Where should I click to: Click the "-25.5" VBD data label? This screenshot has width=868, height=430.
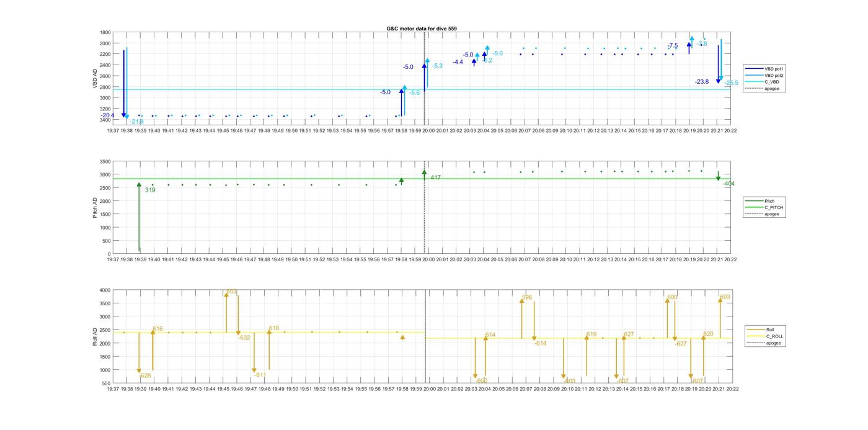click(731, 83)
